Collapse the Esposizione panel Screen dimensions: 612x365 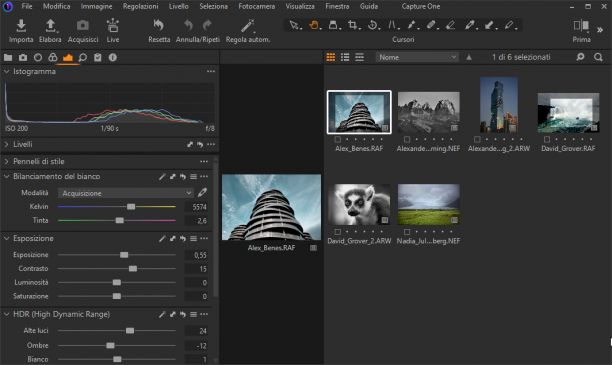(x=7, y=239)
